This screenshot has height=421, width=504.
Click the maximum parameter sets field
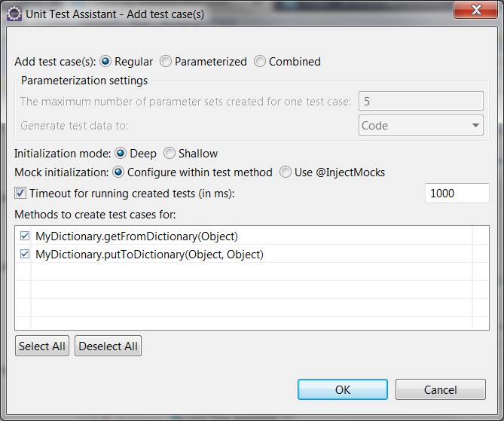(x=420, y=101)
